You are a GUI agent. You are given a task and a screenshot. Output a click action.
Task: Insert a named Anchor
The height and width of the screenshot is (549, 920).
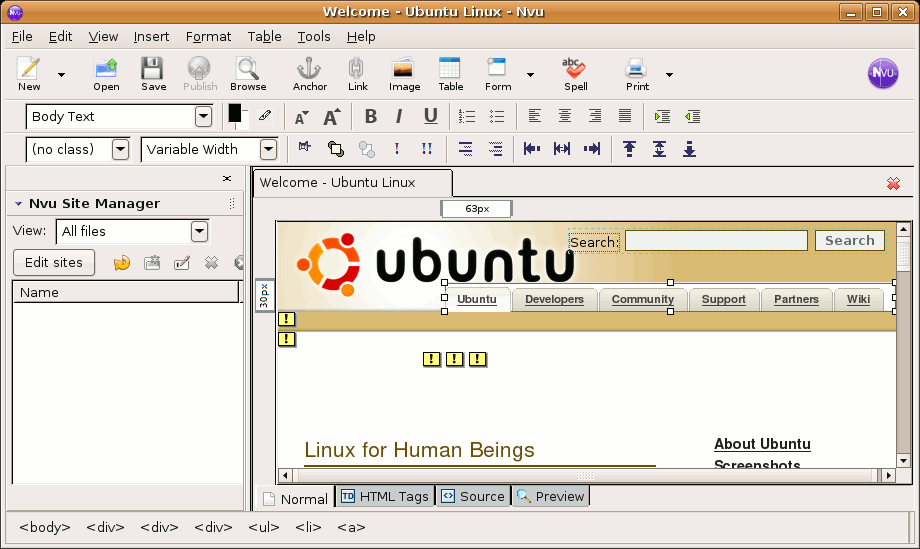click(x=310, y=74)
